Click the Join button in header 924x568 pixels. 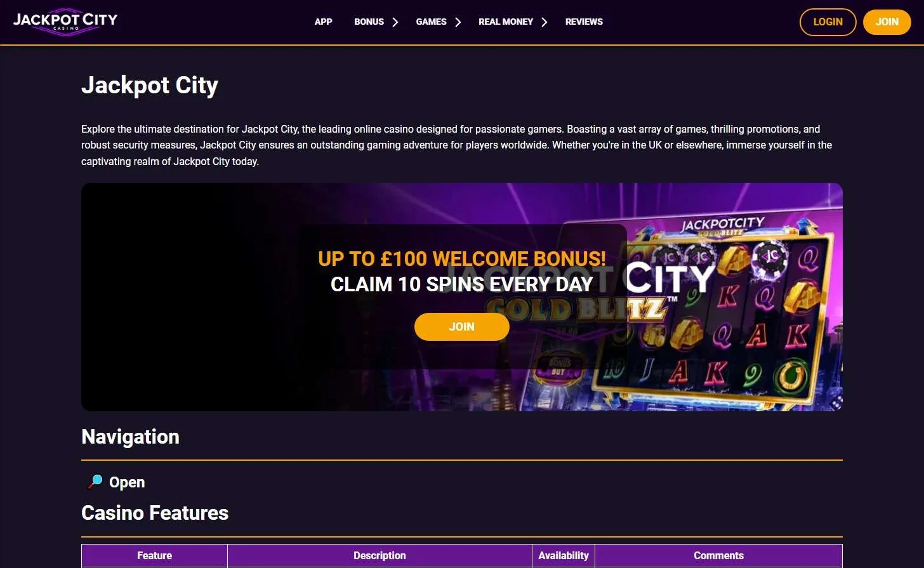pyautogui.click(x=887, y=22)
